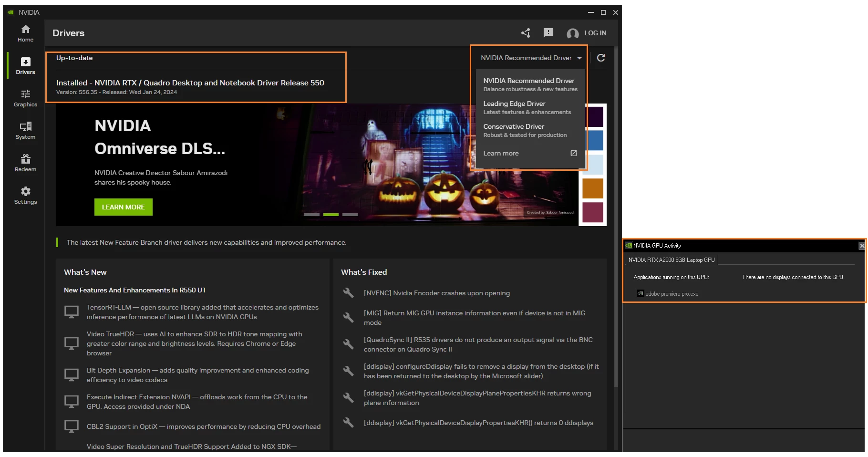Screen dimensions: 868x457
Task: Click the blue color swatch
Action: (x=595, y=141)
